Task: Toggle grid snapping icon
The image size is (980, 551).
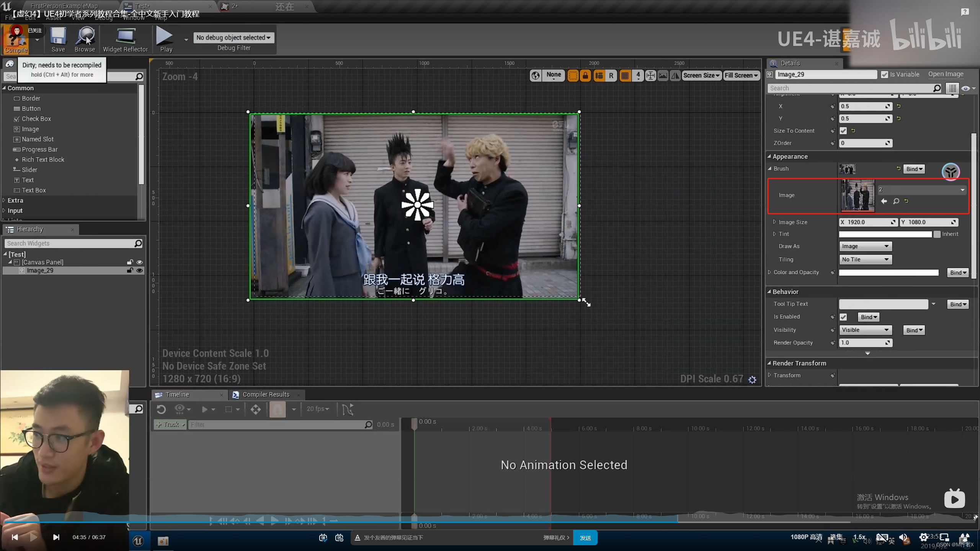Action: coord(625,75)
